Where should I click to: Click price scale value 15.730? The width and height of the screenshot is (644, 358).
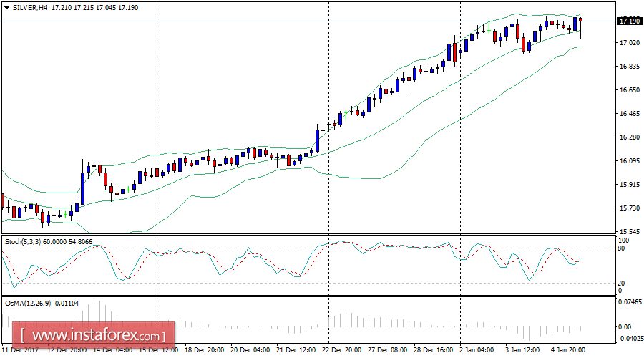coord(630,208)
